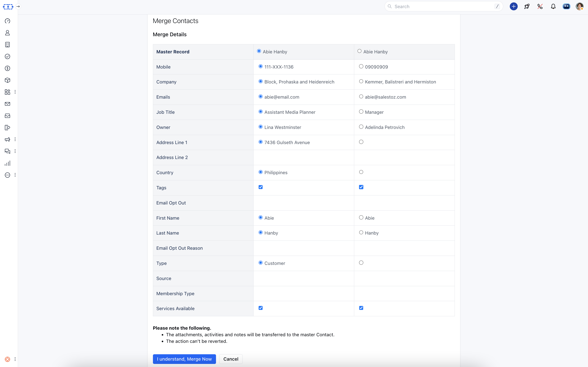Screen dimensions: 588x367
Task: Click the notifications bell icon
Action: (553, 7)
